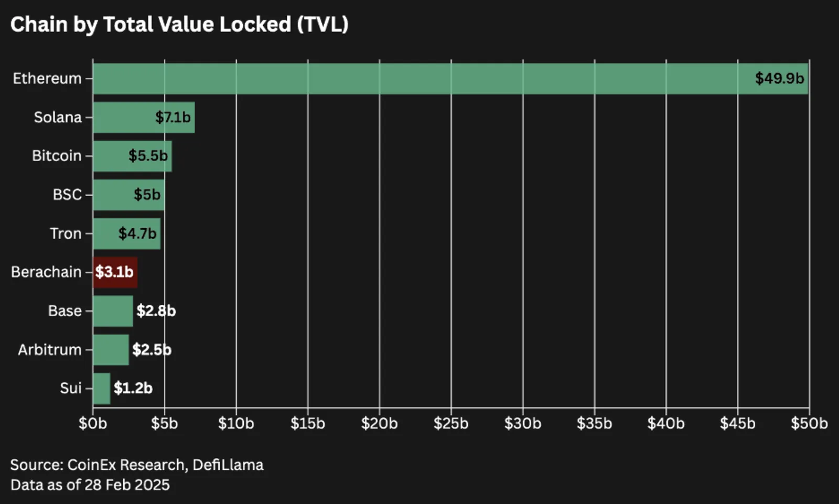
Task: Click the Bitcoin $5.5b bar
Action: [x=132, y=156]
